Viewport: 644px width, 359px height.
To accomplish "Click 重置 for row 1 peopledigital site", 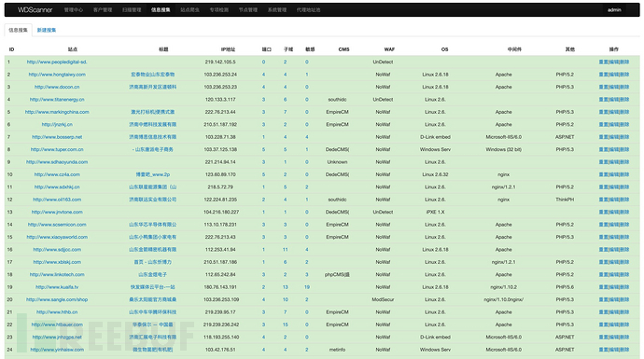I will 603,62.
